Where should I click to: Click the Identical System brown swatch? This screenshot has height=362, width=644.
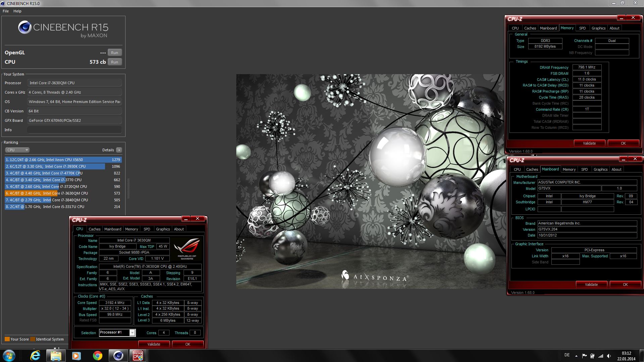(33, 339)
